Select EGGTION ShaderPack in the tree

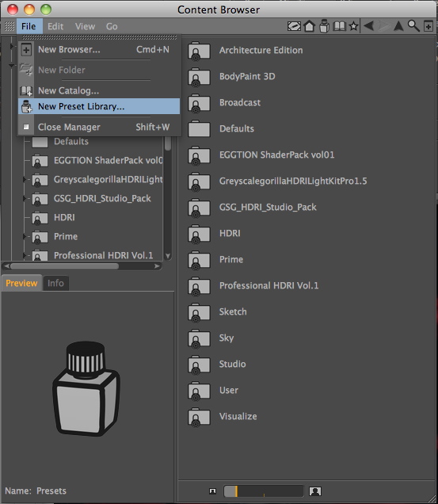109,160
